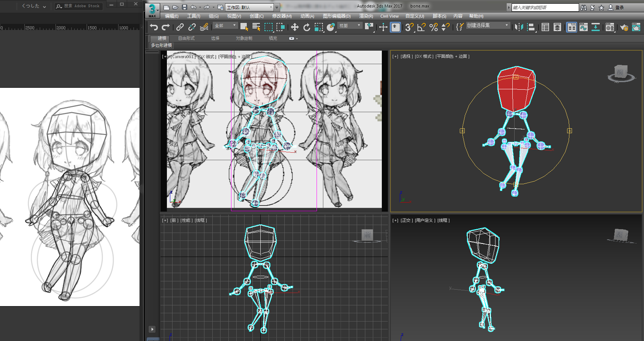The image size is (644, 341).
Task: Click the [透视] perspective viewport label
Action: pos(407,56)
